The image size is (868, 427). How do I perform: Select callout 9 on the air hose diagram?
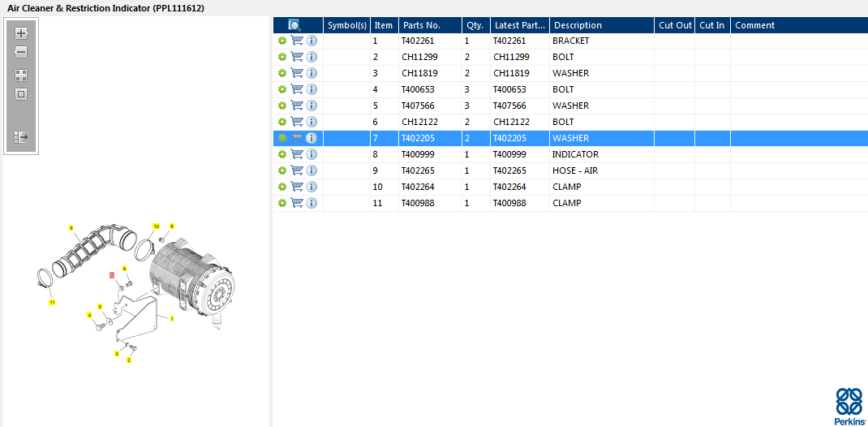[x=71, y=227]
